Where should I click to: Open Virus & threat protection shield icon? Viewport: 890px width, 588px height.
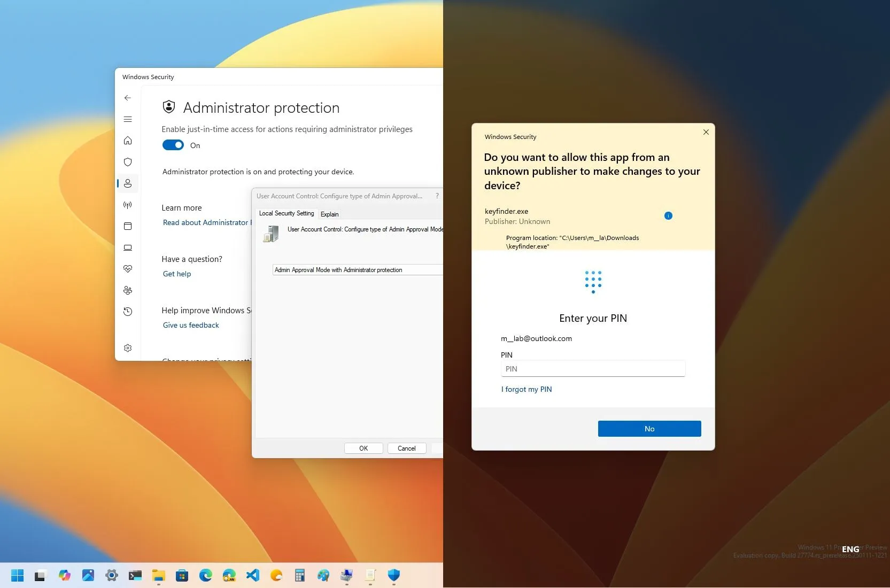[x=127, y=162]
